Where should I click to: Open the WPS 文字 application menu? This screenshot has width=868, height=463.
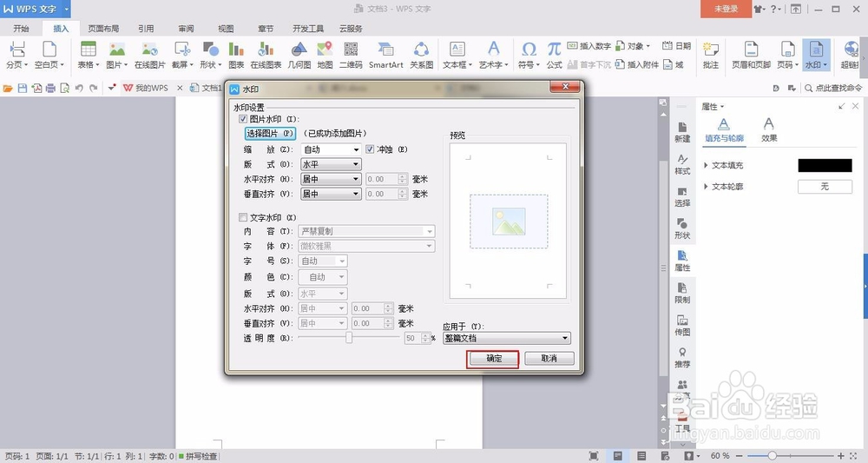click(36, 9)
